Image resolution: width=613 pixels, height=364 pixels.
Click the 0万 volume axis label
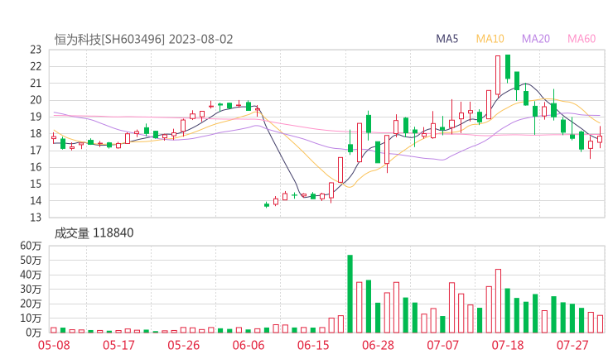click(x=34, y=333)
